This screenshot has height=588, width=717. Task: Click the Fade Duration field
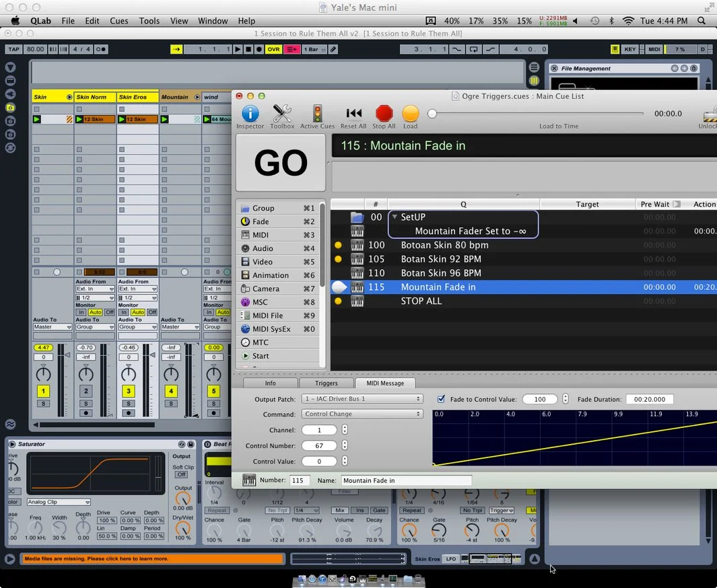click(x=649, y=399)
